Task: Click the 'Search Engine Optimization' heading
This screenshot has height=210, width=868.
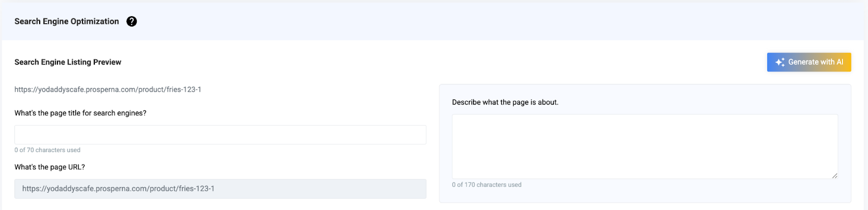Action: point(67,21)
